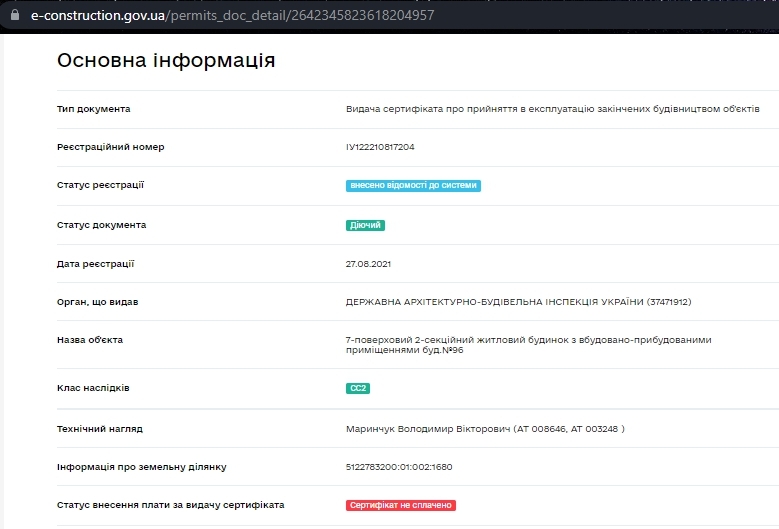Click the lock icon in address bar

point(15,15)
